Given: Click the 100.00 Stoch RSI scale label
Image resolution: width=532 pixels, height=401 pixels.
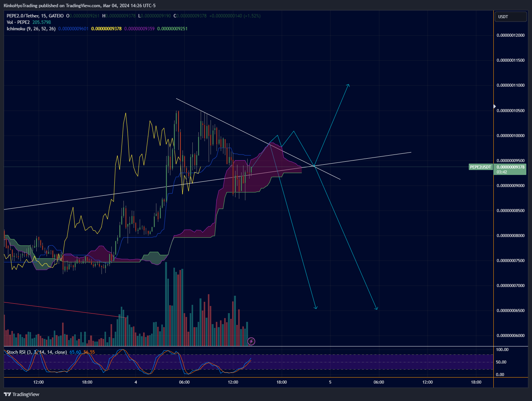Looking at the screenshot, I should 502,350.
